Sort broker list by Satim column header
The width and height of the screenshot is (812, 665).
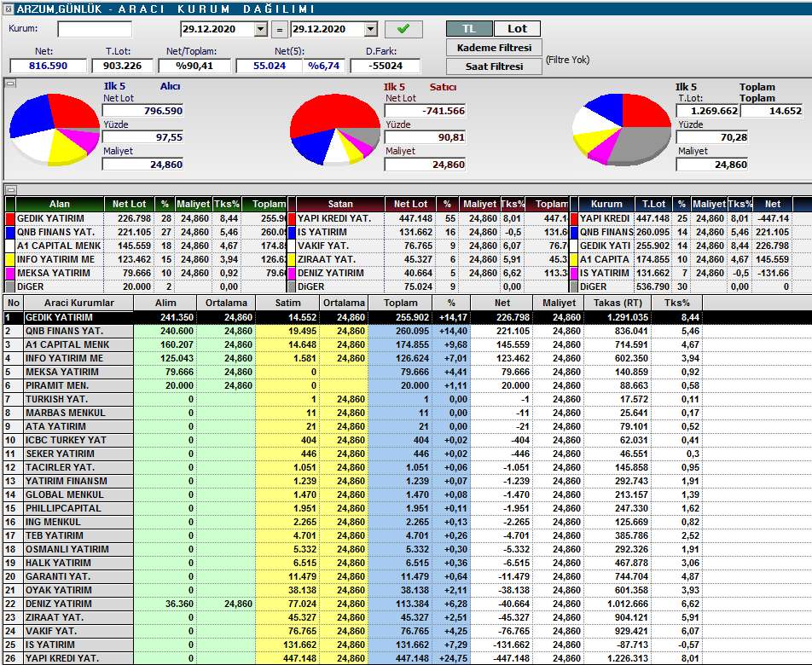pyautogui.click(x=287, y=303)
